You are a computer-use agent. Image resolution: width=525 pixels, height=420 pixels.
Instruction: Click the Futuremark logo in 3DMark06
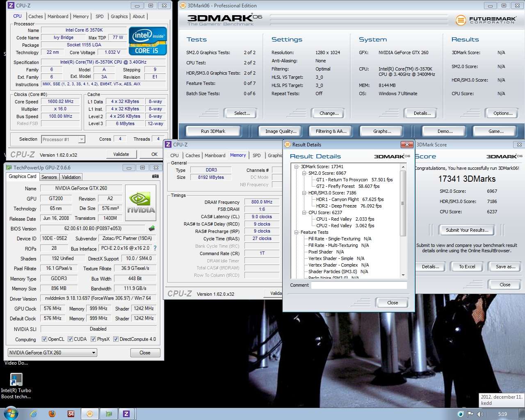(x=486, y=20)
